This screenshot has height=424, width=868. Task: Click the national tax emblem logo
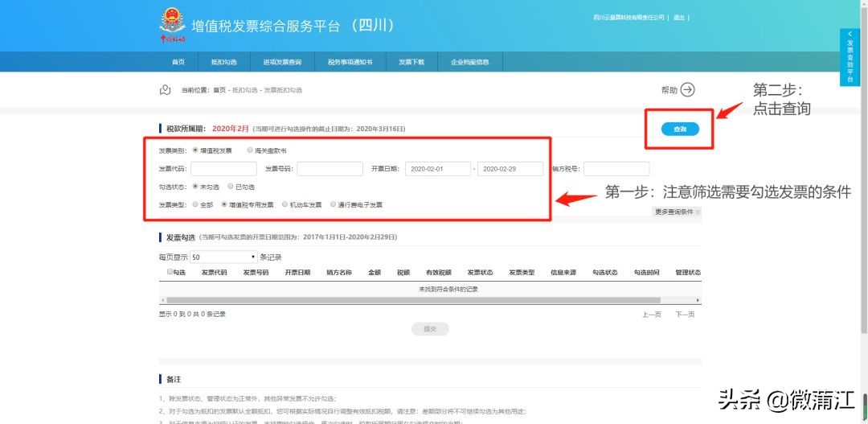pos(172,25)
